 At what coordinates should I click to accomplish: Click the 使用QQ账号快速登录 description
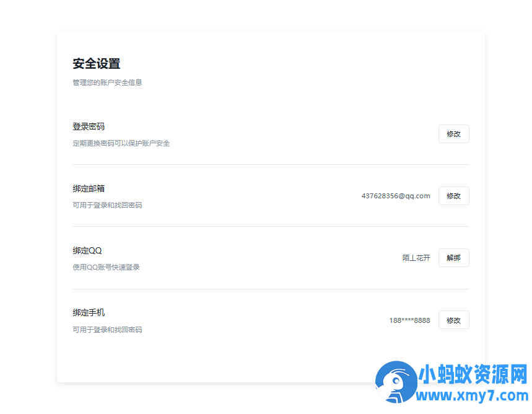106,267
